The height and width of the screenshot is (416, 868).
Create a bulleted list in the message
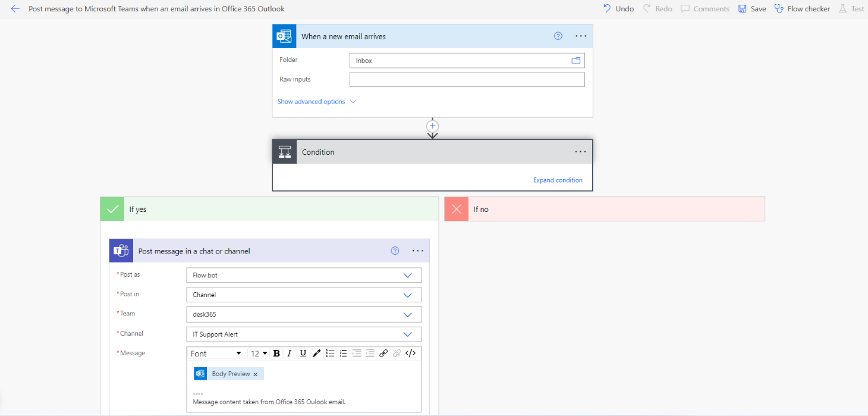tap(330, 353)
